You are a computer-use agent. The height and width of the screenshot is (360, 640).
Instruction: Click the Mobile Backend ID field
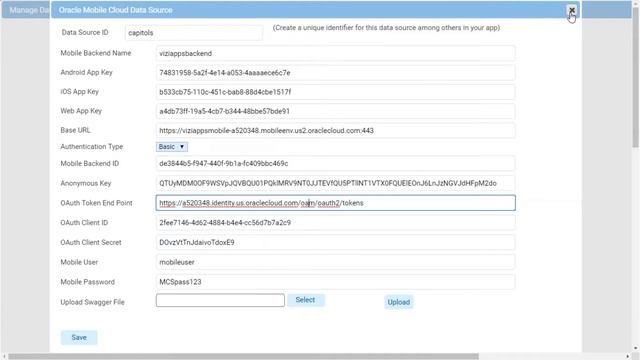tap(335, 163)
